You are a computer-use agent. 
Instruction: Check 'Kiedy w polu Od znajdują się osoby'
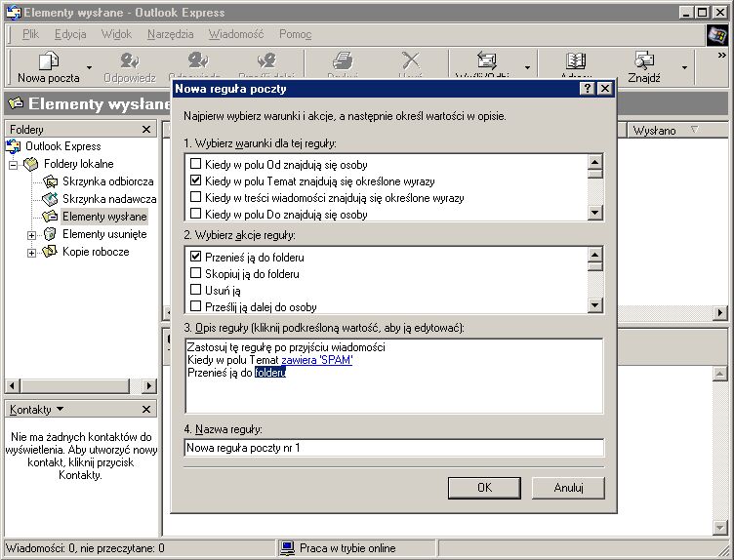(x=195, y=164)
